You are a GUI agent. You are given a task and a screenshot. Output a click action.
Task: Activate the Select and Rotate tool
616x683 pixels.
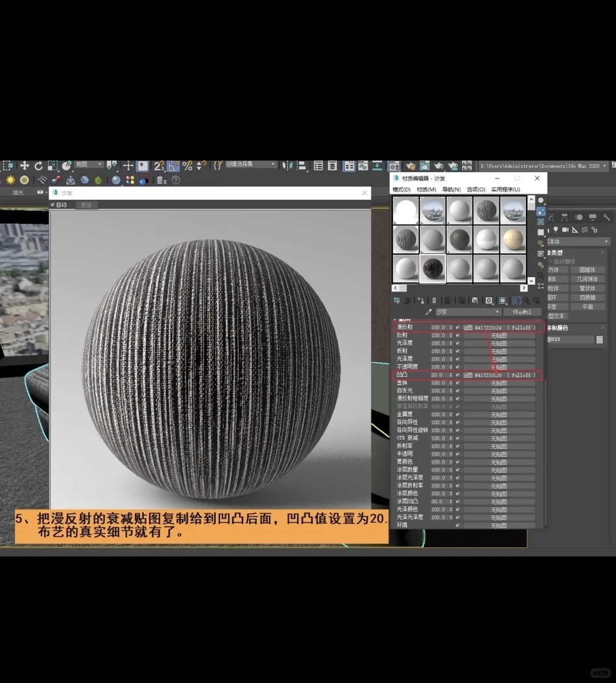click(x=39, y=165)
